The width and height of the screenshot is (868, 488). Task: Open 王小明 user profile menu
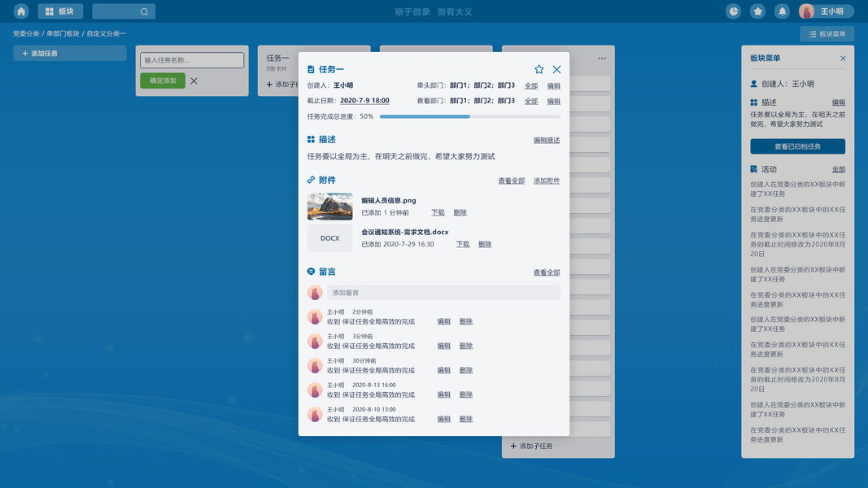point(826,11)
